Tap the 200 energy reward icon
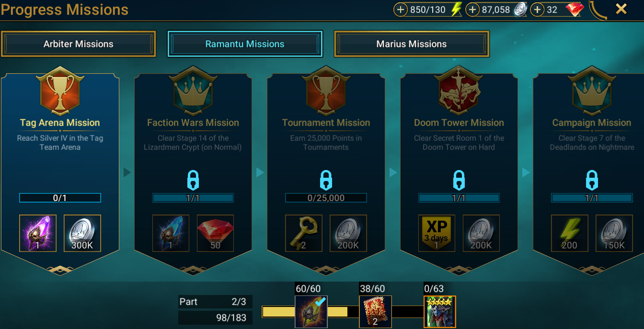Viewport: 644px width, 329px height. coord(570,233)
